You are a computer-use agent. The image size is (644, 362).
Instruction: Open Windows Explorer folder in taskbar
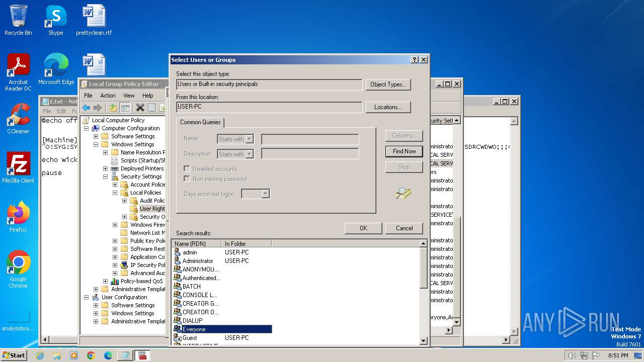pyautogui.click(x=57, y=355)
